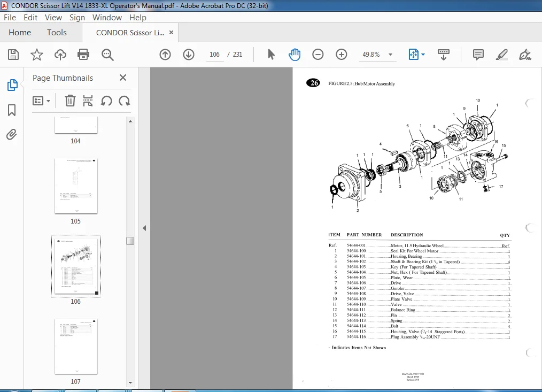
Task: Open the File menu
Action: [x=10, y=17]
